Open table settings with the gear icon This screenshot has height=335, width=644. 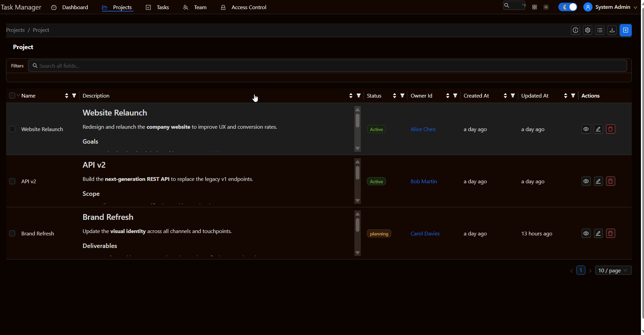pos(587,30)
